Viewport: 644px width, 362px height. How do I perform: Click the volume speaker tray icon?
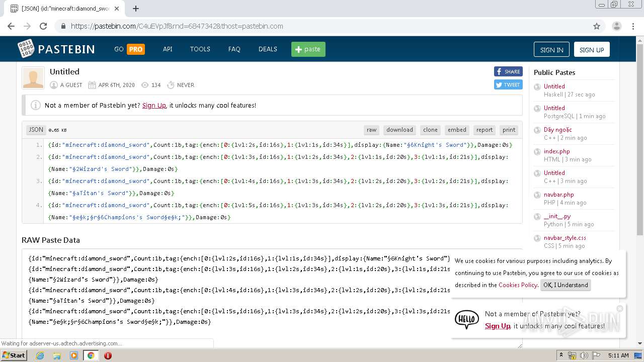[584, 355]
